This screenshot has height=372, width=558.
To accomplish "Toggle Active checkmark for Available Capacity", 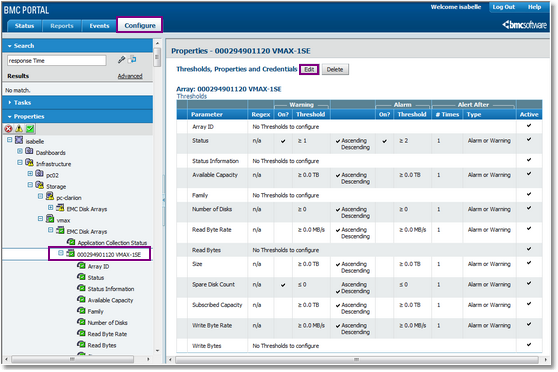I will coord(529,174).
